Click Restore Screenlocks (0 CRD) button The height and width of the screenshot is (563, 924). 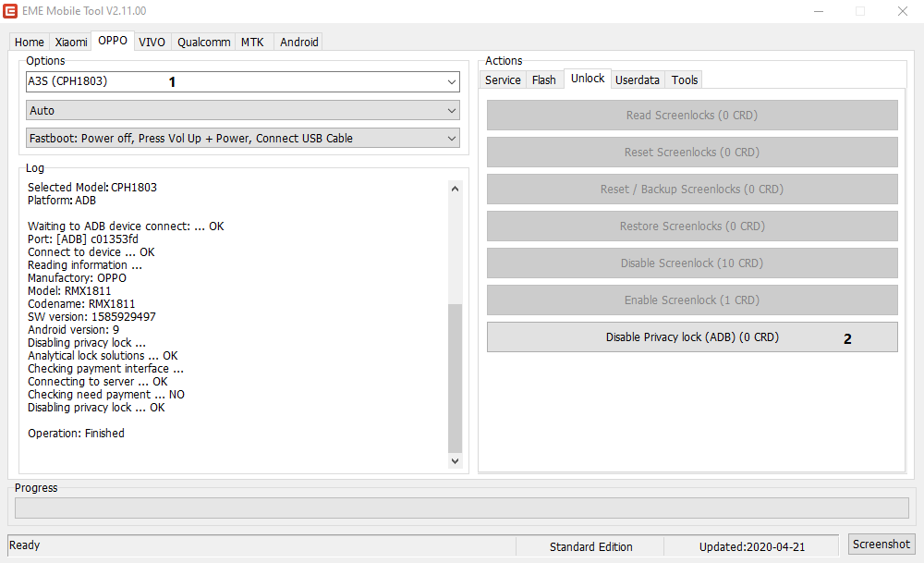tap(692, 226)
